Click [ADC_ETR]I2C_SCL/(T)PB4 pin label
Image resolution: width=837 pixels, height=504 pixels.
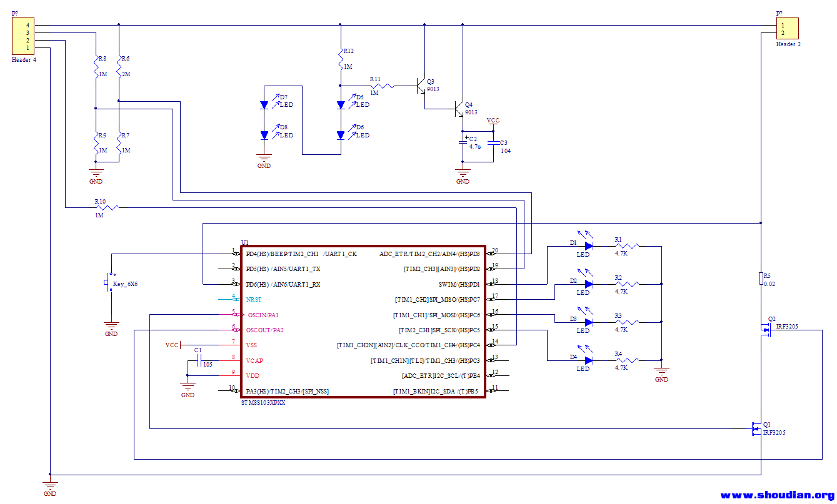441,376
